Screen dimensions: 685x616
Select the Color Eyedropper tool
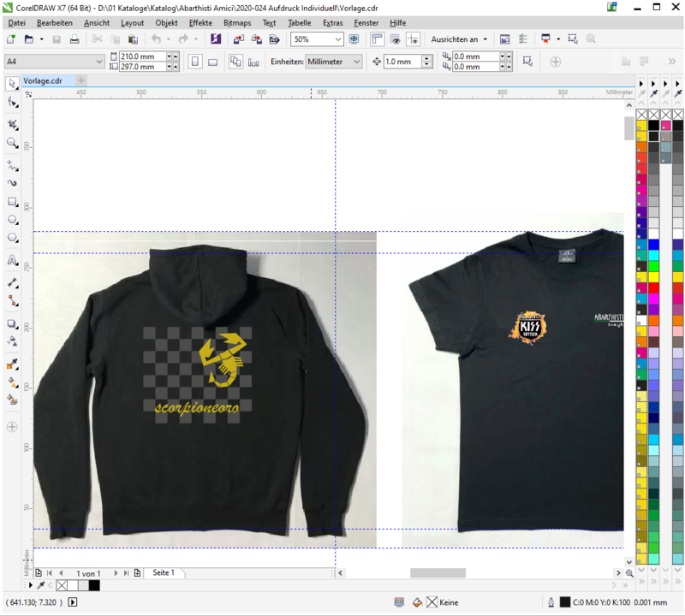coord(12,364)
